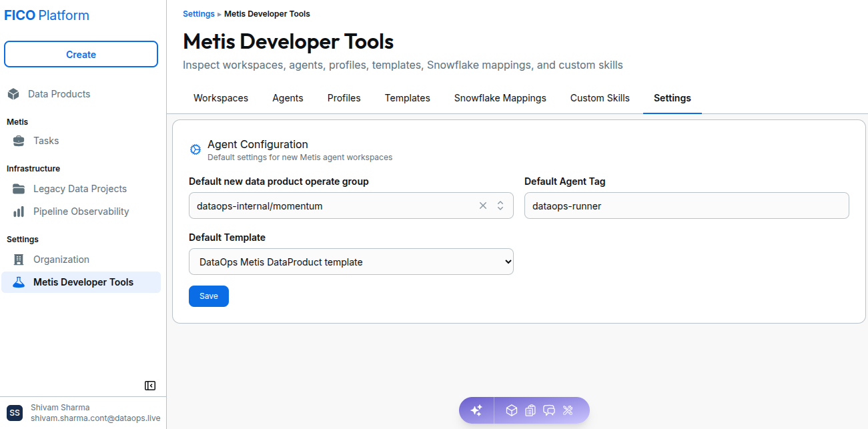Click the clipboard list icon in floating toolbar

[x=530, y=410]
